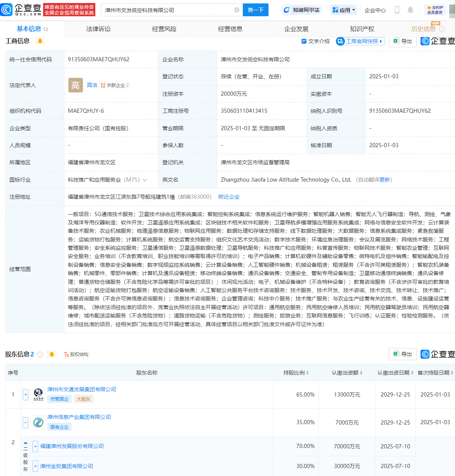This screenshot has width=455, height=476.
Task: Switch to the 法律诉讼 tab
Action: 98,29
